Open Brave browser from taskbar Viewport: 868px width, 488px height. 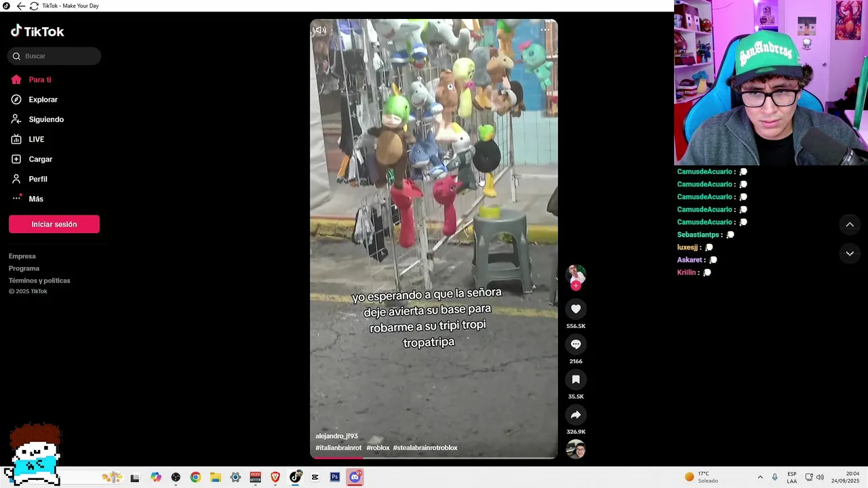click(275, 478)
